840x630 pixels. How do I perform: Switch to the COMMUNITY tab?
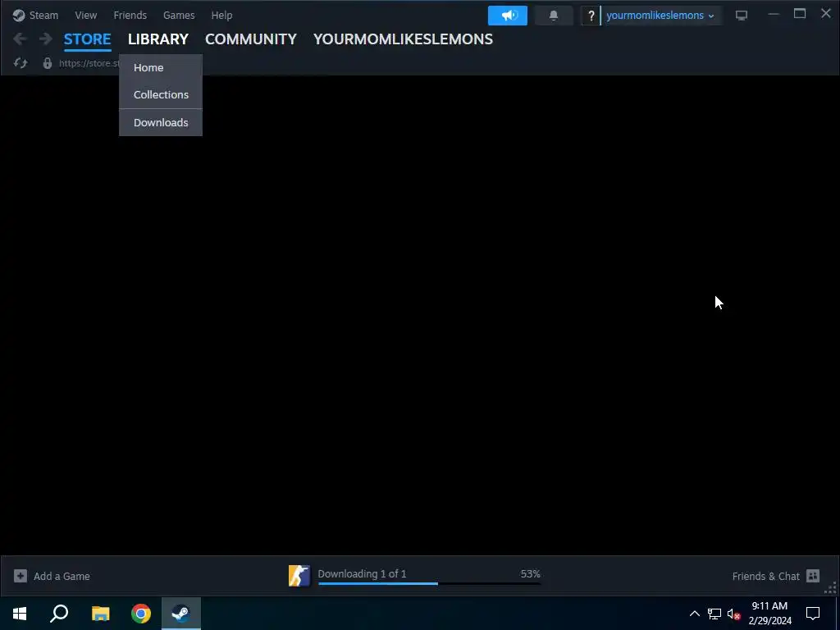[x=251, y=39]
